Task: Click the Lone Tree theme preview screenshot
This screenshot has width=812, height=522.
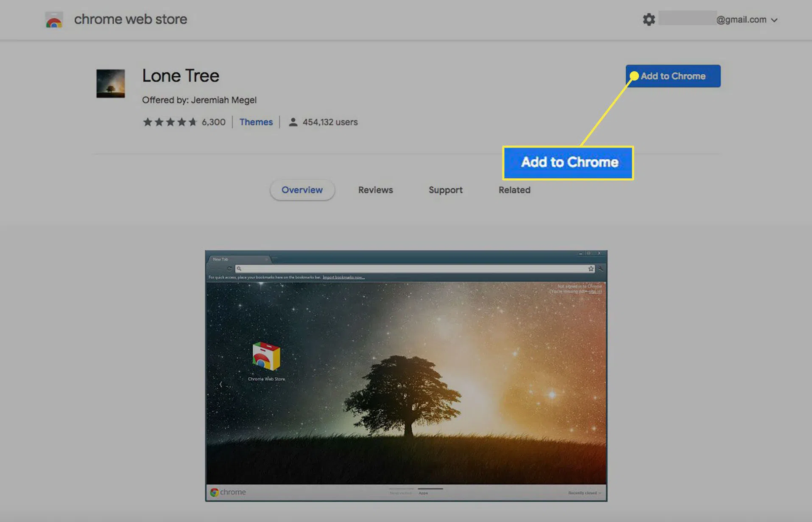Action: coord(406,376)
